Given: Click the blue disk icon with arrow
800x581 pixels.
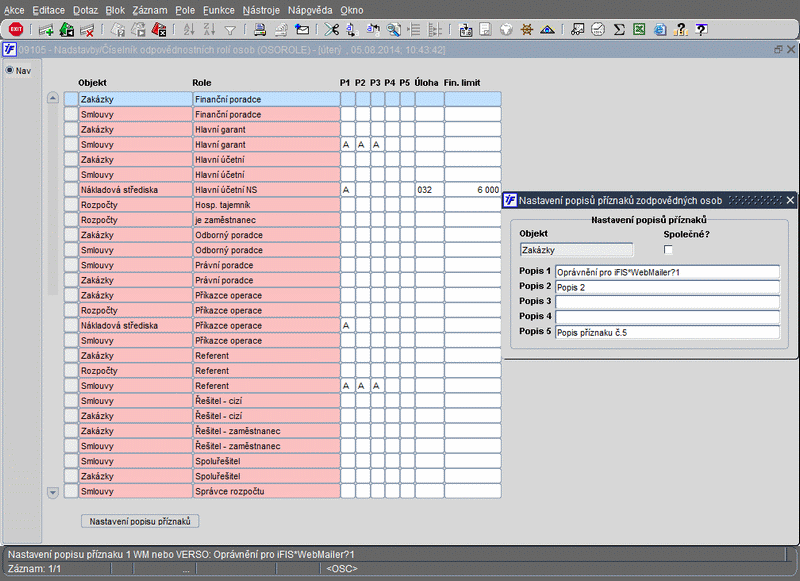Looking at the screenshot, I should tap(465, 30).
